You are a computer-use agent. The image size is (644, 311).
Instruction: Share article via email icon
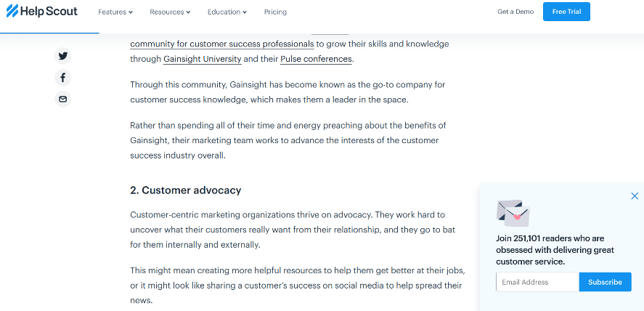pos(63,100)
